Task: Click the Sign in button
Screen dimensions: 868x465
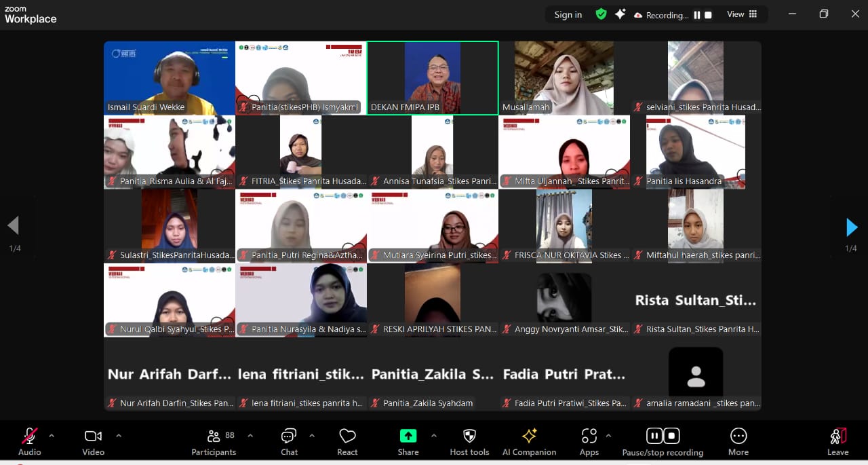Action: [x=568, y=15]
